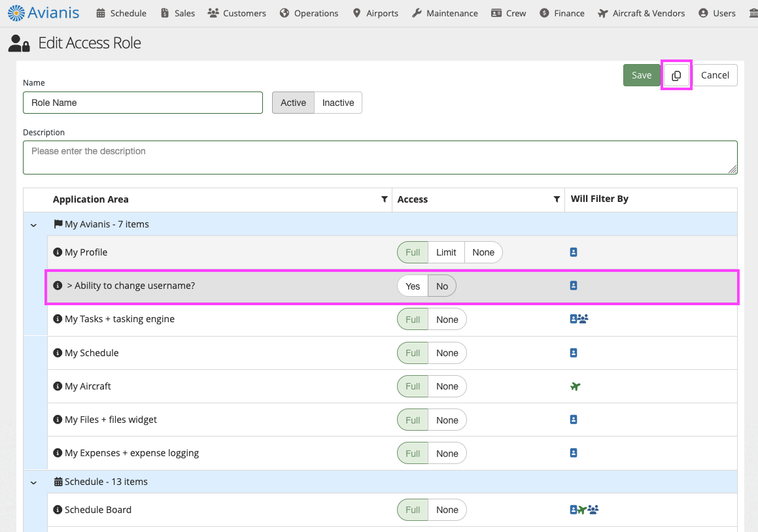Click info icon beside My Profile
This screenshot has width=758, height=532.
[x=58, y=252]
